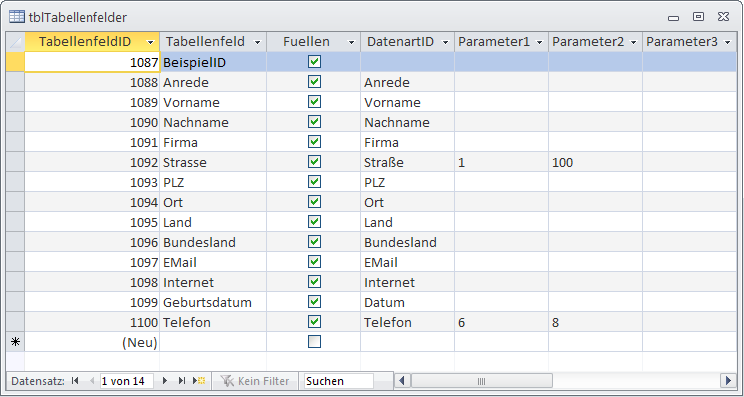Image resolution: width=744 pixels, height=397 pixels.
Task: Go to first record navigation button
Action: 74,380
